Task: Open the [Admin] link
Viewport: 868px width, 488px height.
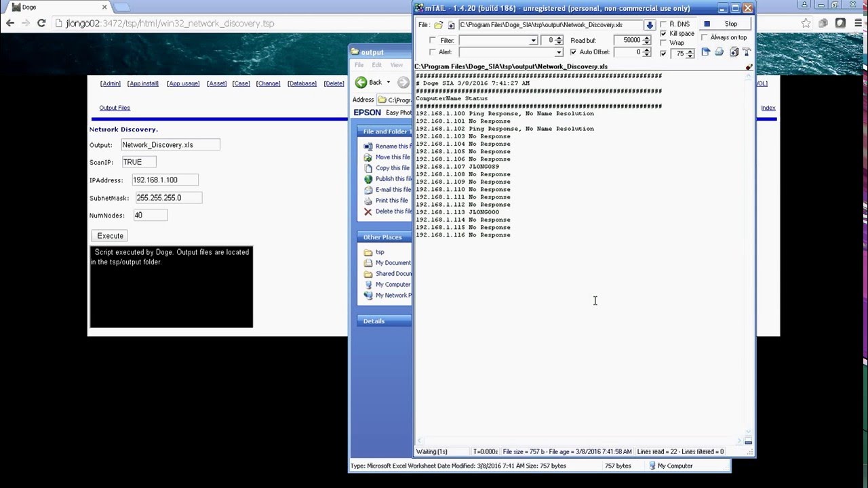Action: pyautogui.click(x=110, y=83)
